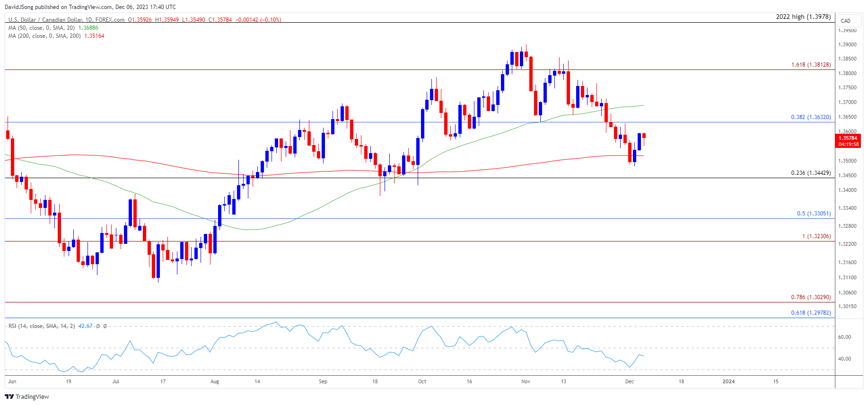Select the 0.618 (1.29782) Fibonacci label
The image size is (868, 405).
[811, 313]
